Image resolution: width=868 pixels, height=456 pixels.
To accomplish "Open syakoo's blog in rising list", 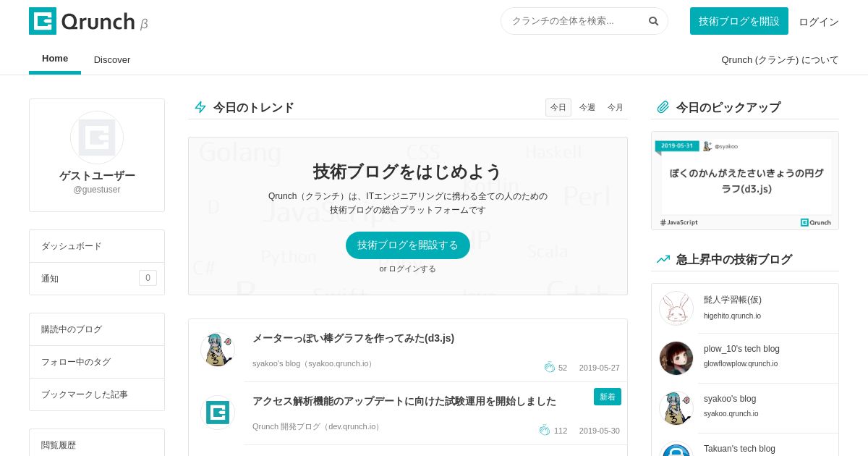I will click(730, 399).
